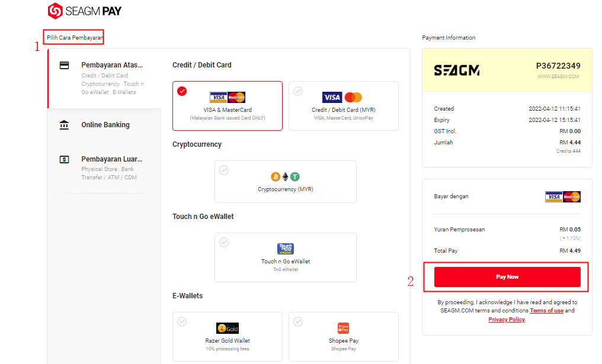The height and width of the screenshot is (364, 602).
Task: Select the Razer Gold Wallet radio circle
Action: point(182,322)
